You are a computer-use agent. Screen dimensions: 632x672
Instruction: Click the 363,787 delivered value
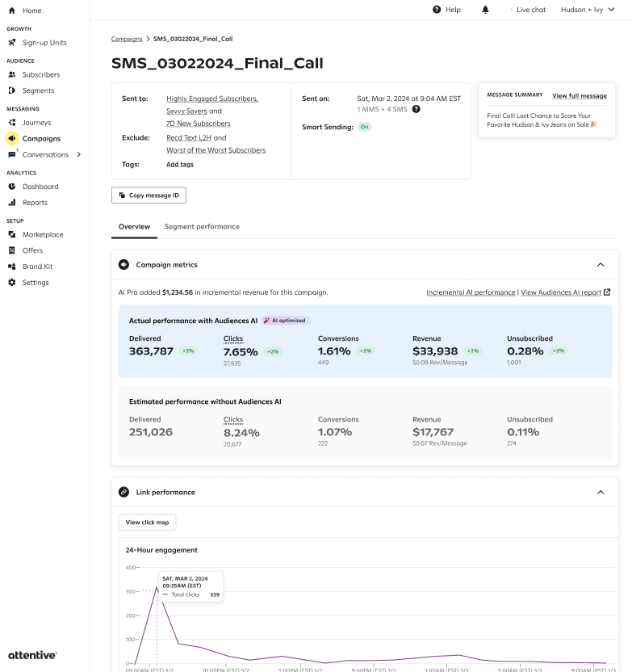151,351
